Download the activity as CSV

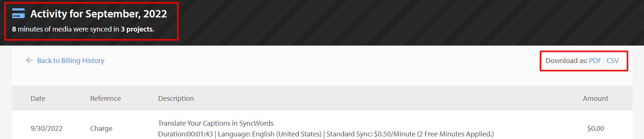pos(613,60)
